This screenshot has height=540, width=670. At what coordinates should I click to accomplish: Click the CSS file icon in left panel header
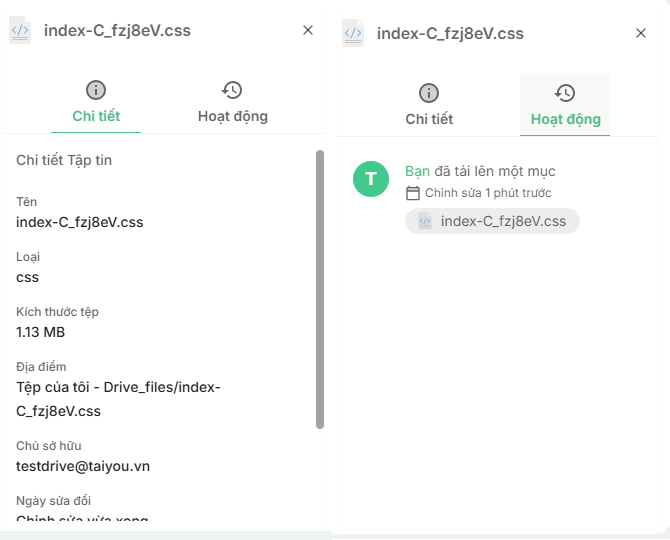tap(20, 31)
